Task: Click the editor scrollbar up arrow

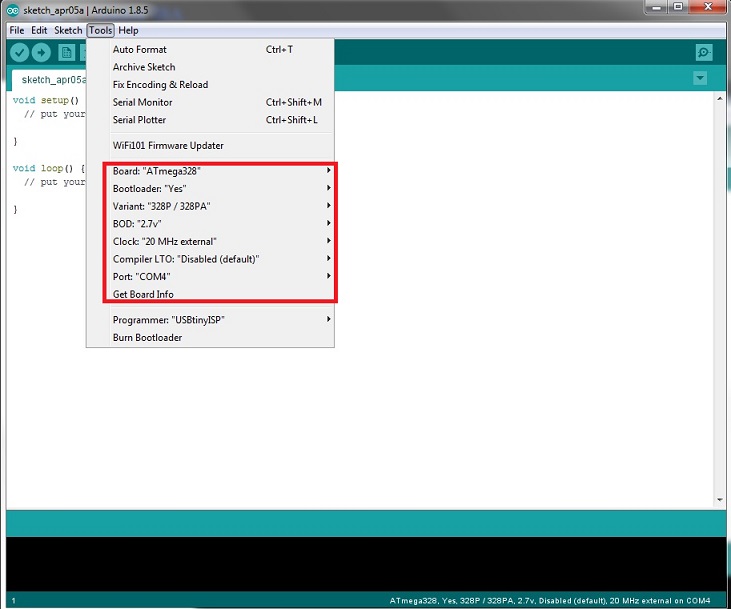Action: (x=719, y=98)
